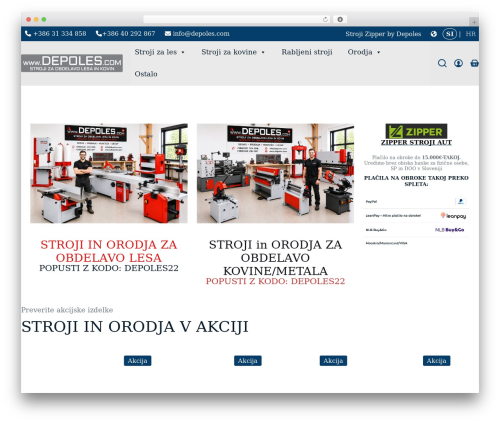Screen dimensions: 500x423
Task: Call the number +386 31 334 858
Action: (60, 34)
